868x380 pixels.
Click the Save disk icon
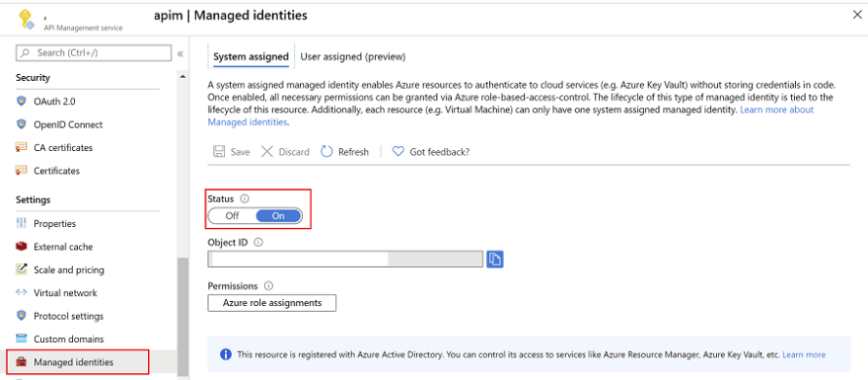tap(219, 151)
